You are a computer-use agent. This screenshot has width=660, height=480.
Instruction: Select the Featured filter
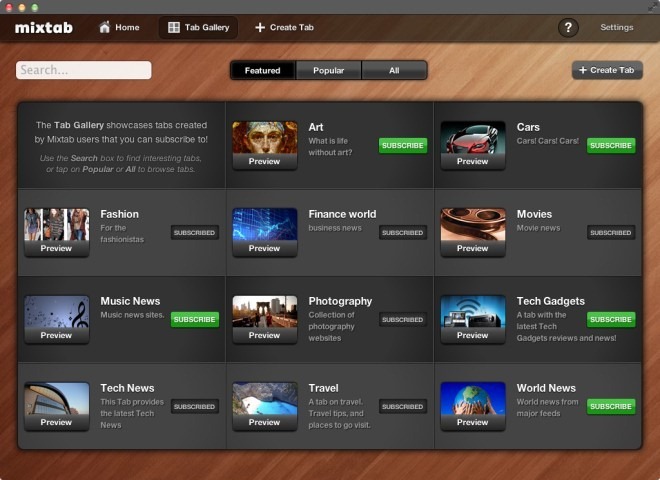click(262, 70)
